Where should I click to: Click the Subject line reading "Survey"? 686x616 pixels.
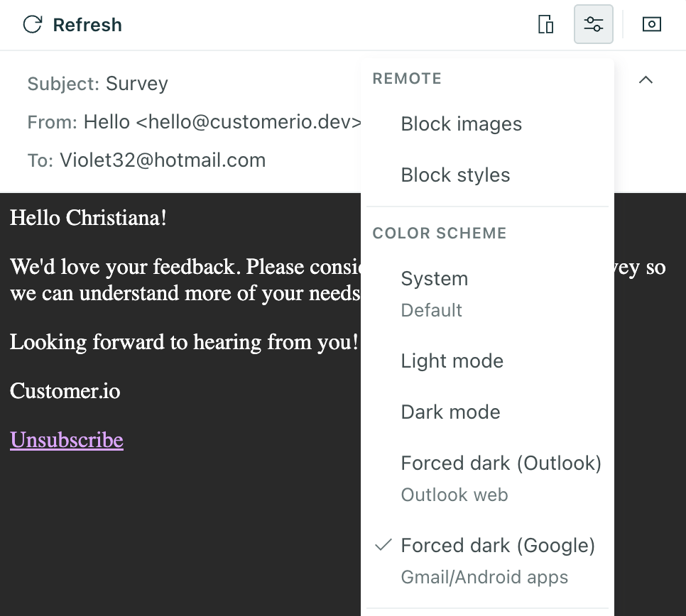point(136,84)
